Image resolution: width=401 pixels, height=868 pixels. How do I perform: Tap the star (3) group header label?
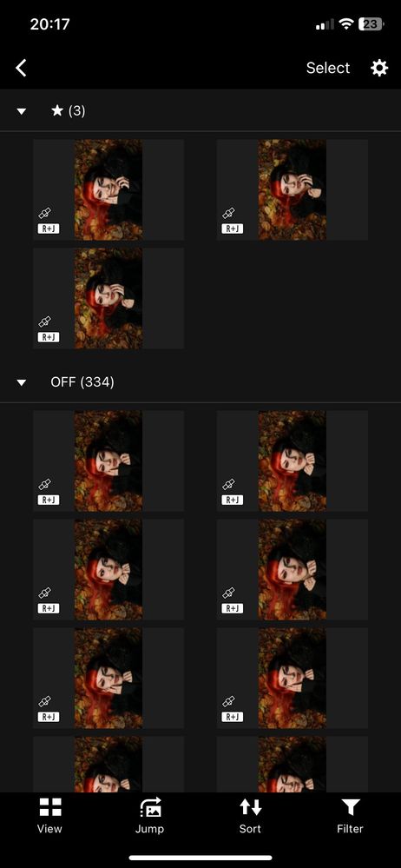(x=68, y=110)
